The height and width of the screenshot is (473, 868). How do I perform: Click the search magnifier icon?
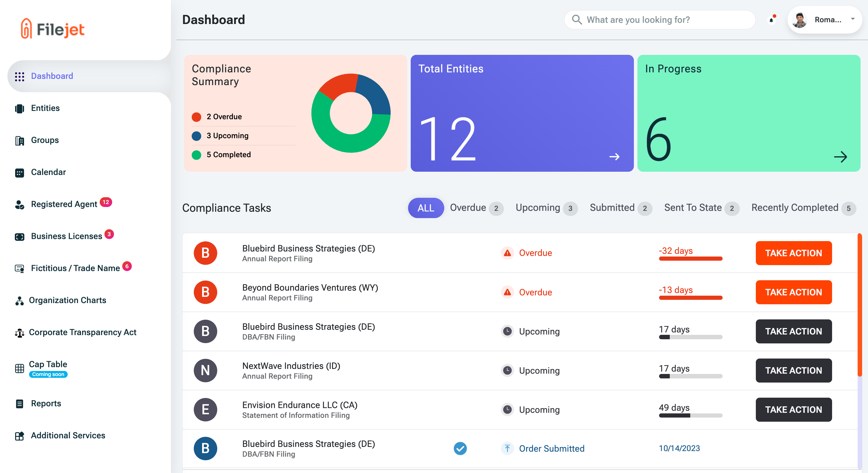pyautogui.click(x=577, y=20)
